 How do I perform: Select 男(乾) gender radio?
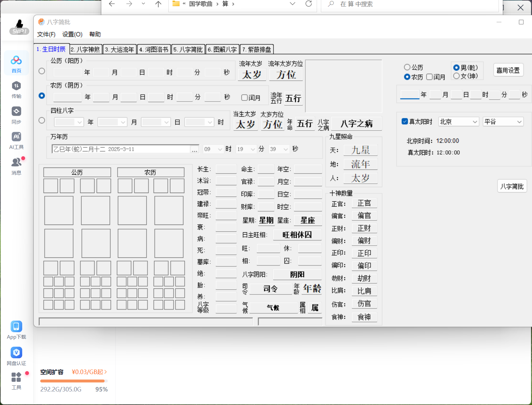(456, 68)
